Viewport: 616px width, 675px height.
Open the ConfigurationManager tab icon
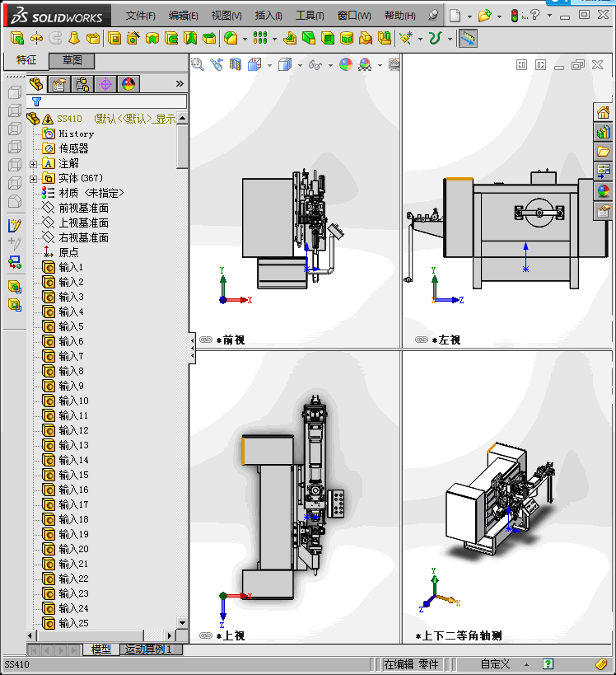(82, 84)
